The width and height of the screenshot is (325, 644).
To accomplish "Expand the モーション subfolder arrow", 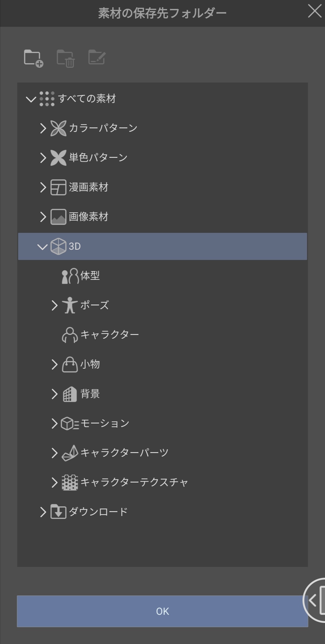I will (x=54, y=424).
